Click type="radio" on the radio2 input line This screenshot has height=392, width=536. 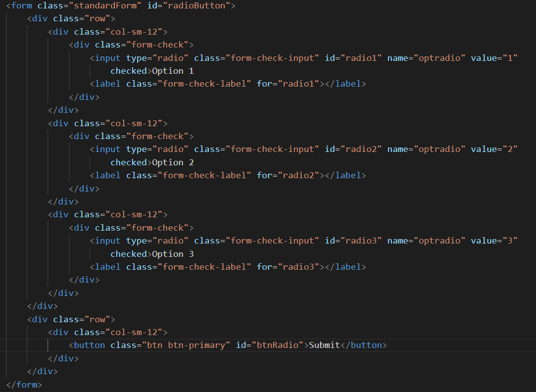157,149
